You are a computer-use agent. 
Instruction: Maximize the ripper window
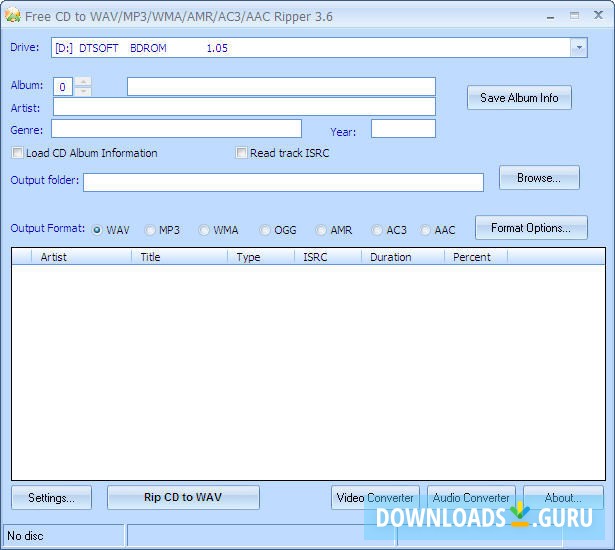(x=575, y=16)
